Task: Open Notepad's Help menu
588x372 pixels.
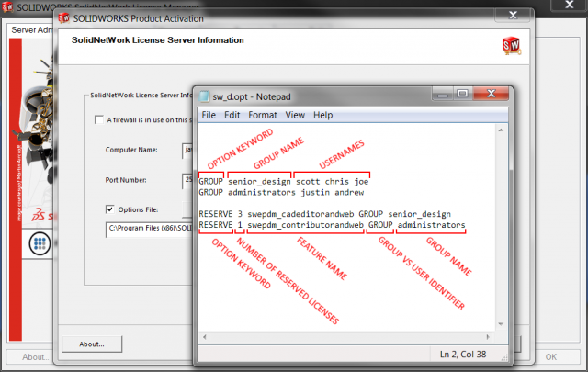Action: pyautogui.click(x=322, y=115)
